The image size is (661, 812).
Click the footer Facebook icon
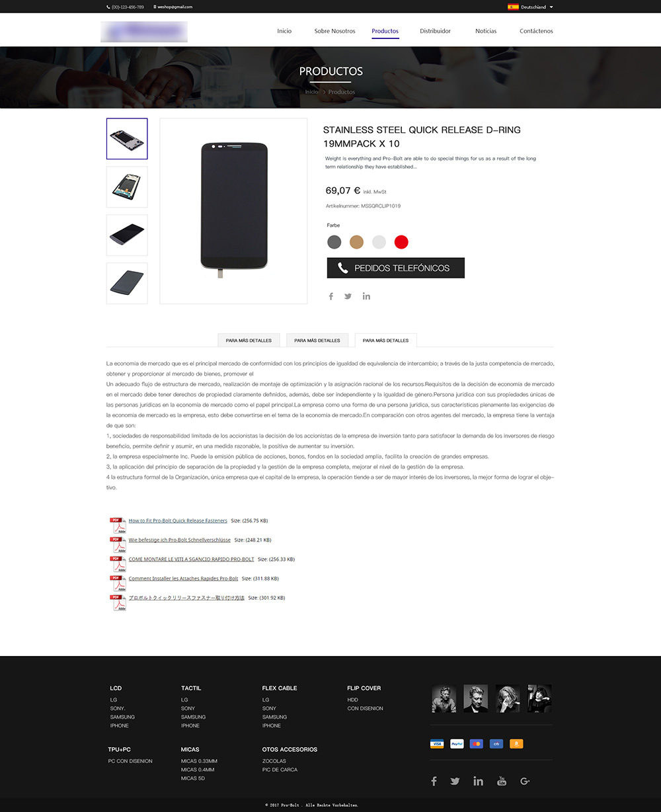434,781
